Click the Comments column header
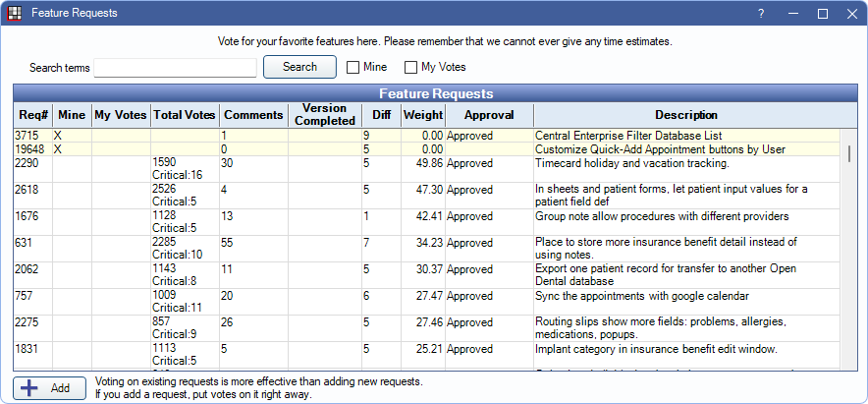 click(x=253, y=115)
